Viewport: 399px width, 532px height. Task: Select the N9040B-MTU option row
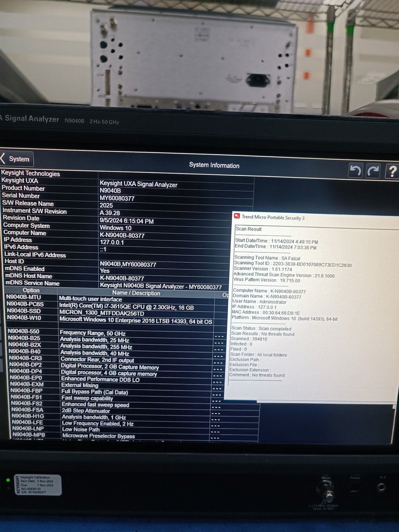pos(110,298)
